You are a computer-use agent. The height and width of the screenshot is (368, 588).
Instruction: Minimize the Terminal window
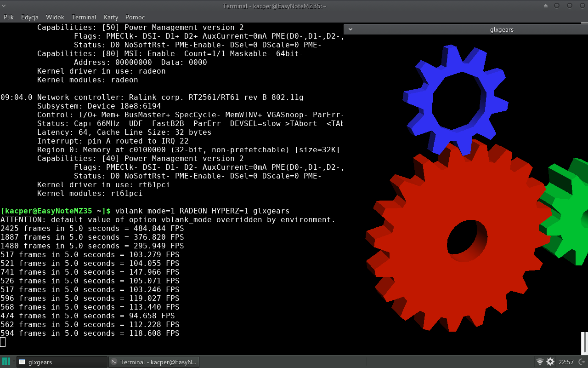pos(557,6)
